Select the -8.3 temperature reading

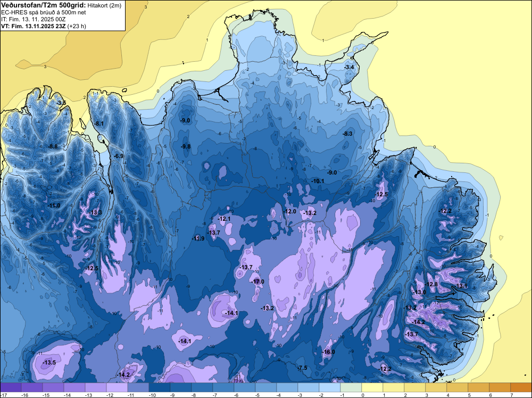pyautogui.click(x=348, y=134)
